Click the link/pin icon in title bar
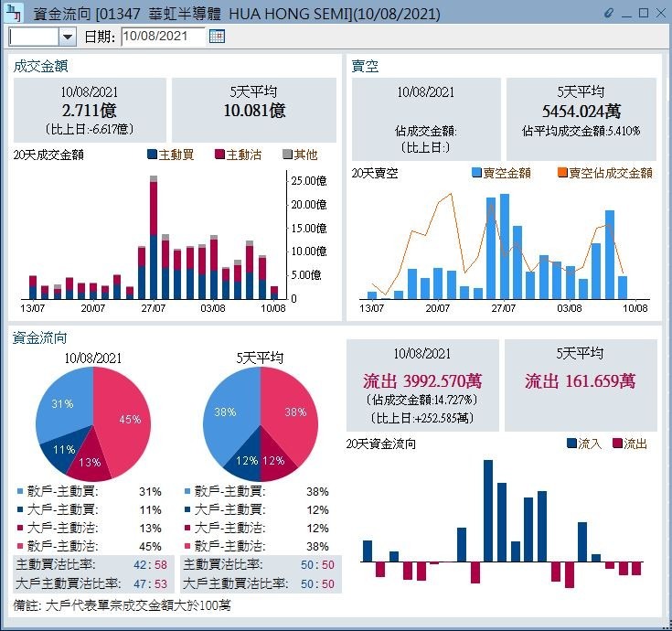This screenshot has height=631, width=672. 610,13
